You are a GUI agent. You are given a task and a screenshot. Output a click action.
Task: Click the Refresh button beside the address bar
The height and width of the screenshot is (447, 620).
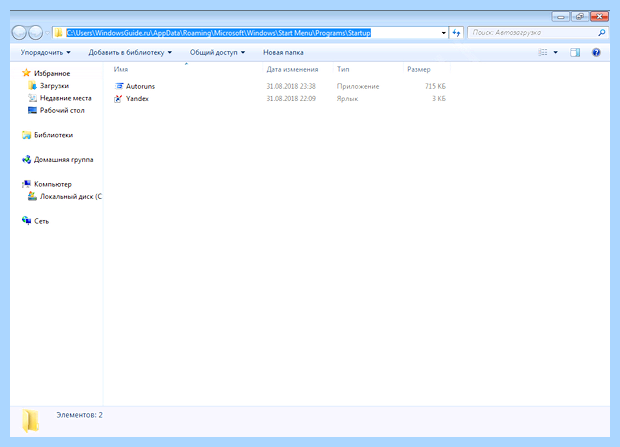456,33
